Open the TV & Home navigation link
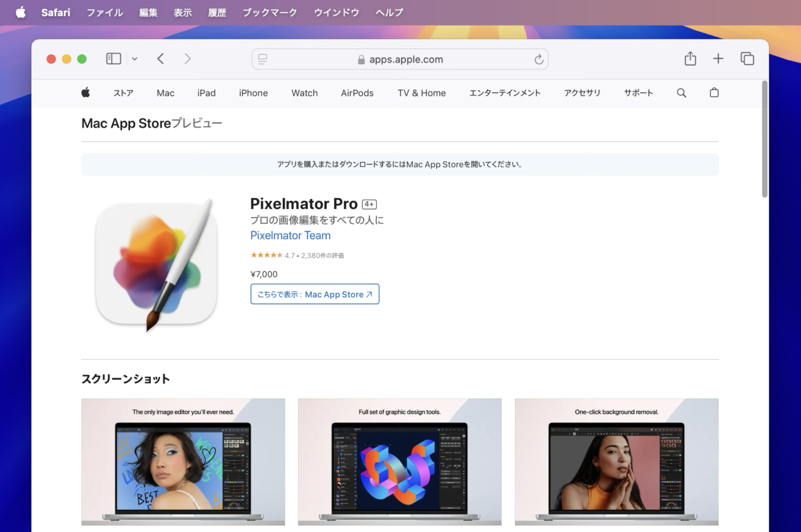This screenshot has height=532, width=801. (x=422, y=93)
